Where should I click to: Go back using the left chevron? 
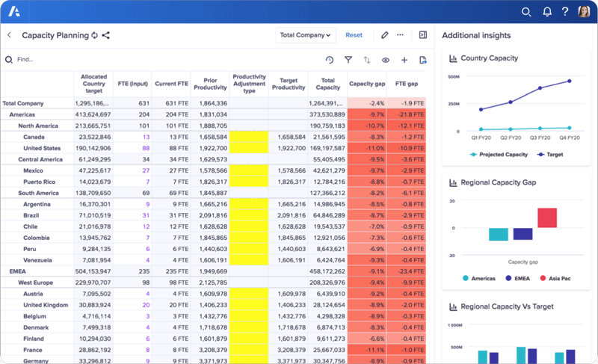pyautogui.click(x=9, y=35)
